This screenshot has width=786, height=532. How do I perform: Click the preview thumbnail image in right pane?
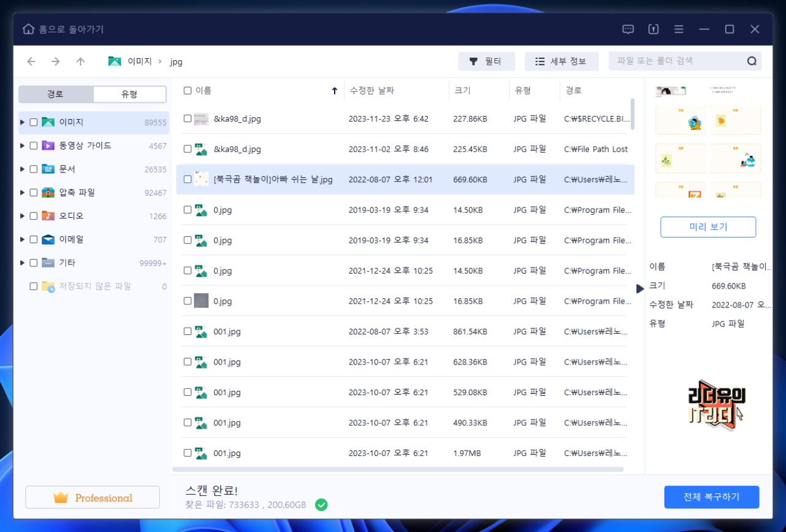(x=708, y=141)
